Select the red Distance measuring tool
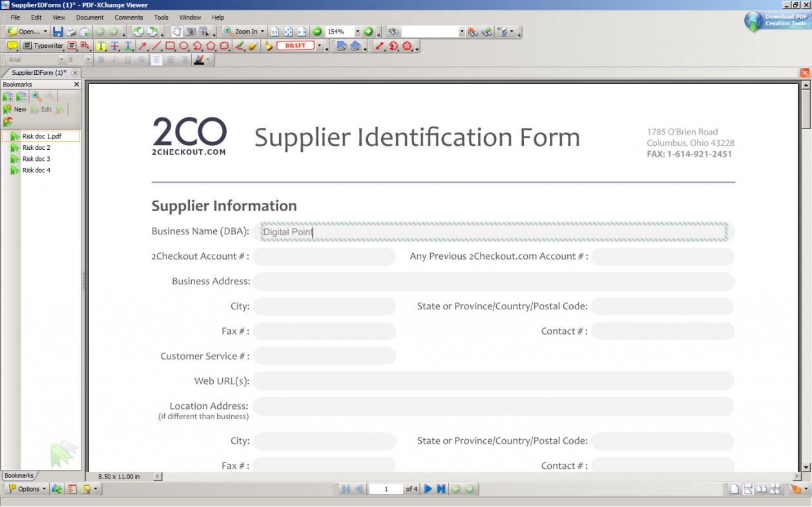Image resolution: width=812 pixels, height=507 pixels. pyautogui.click(x=380, y=46)
